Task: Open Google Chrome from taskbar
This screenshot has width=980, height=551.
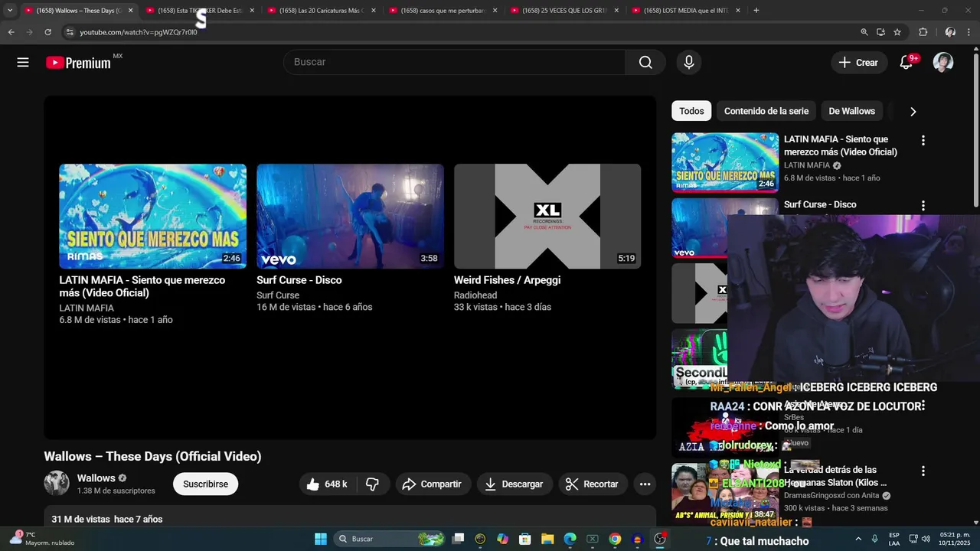Action: point(615,539)
